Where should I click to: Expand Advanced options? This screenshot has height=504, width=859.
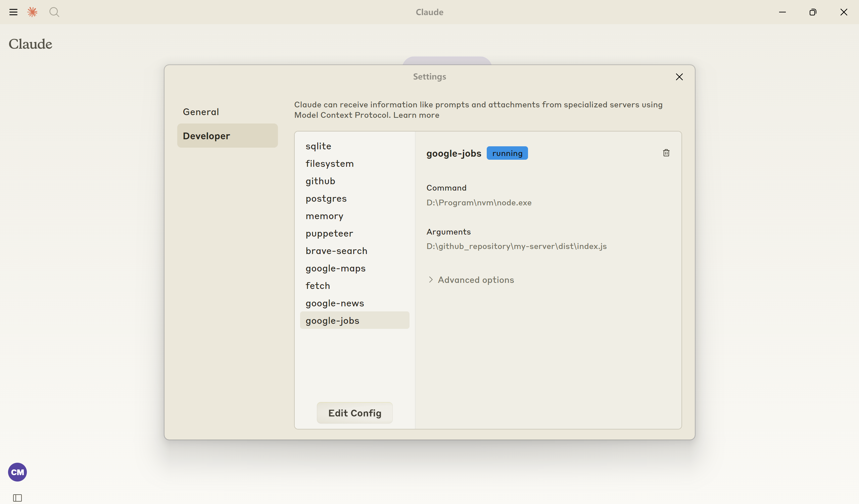pyautogui.click(x=470, y=280)
